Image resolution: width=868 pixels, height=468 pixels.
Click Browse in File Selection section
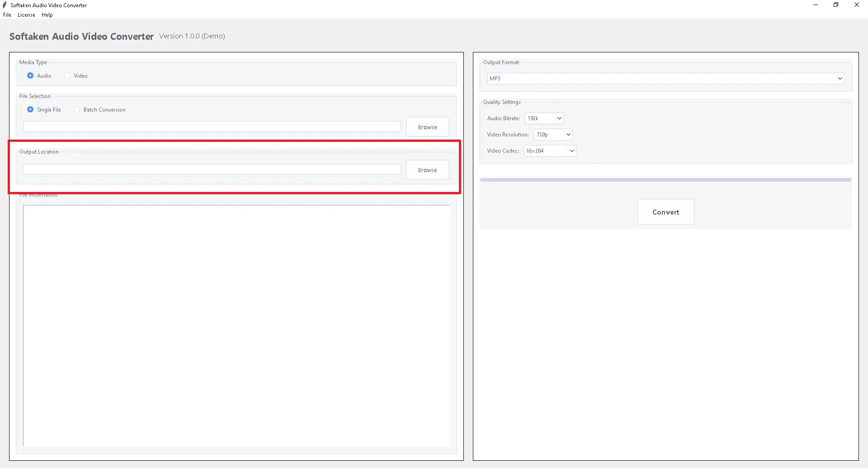(427, 127)
